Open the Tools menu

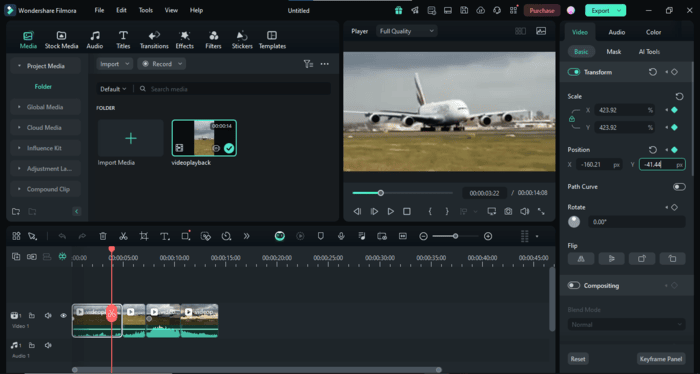pyautogui.click(x=146, y=10)
